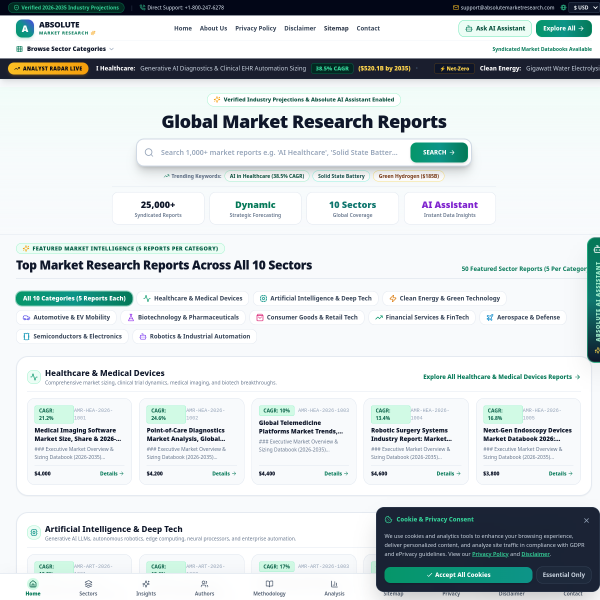Close the Cookie & Privacy Consent popup
The height and width of the screenshot is (600, 600).
point(586,521)
